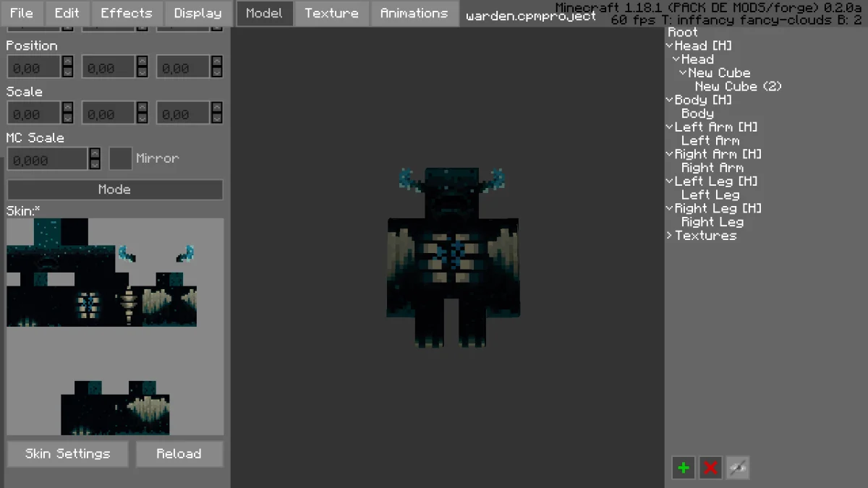Select the Left Arm child item
The width and height of the screenshot is (868, 488).
(710, 141)
